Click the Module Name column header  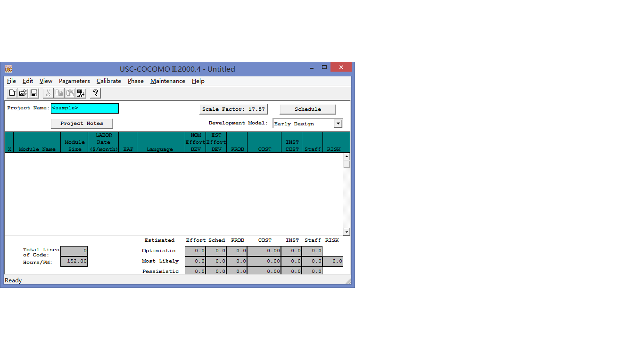click(x=37, y=142)
